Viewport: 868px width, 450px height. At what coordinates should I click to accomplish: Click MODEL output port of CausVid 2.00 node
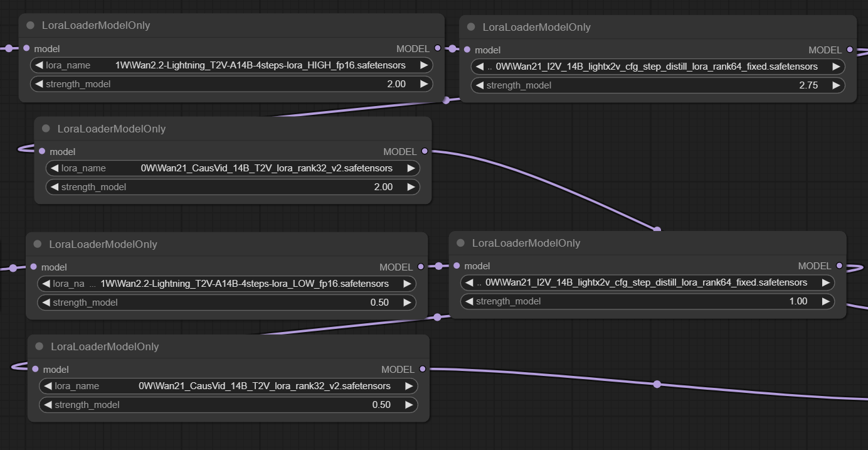[x=425, y=151]
